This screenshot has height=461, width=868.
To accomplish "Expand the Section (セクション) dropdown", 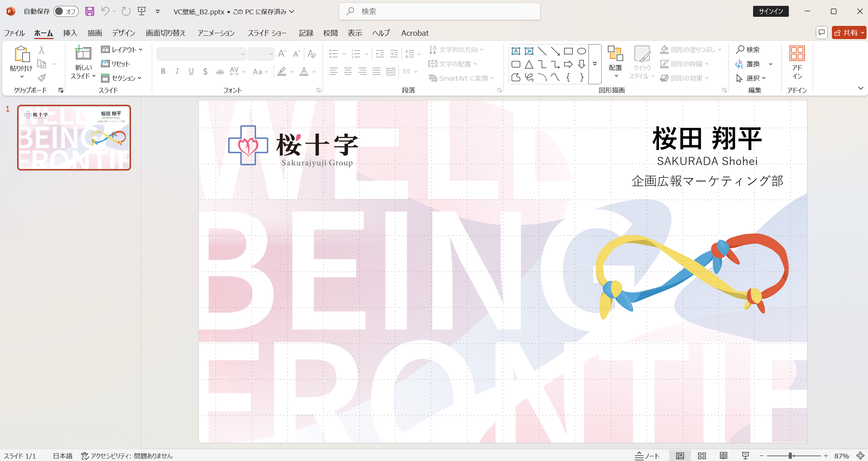I will coord(122,78).
